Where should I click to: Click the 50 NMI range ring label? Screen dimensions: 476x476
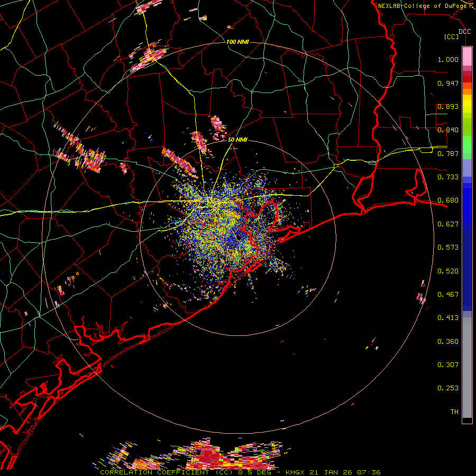coord(237,140)
